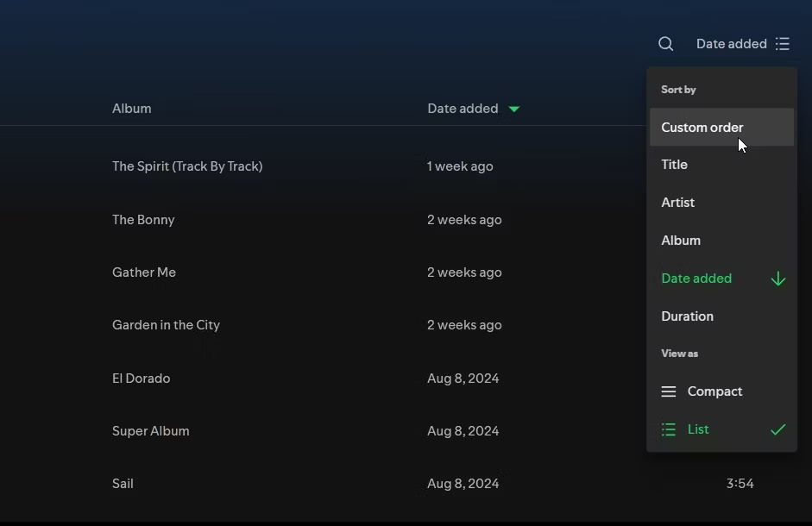This screenshot has height=526, width=812.
Task: Open the search magnifier icon
Action: [x=665, y=43]
